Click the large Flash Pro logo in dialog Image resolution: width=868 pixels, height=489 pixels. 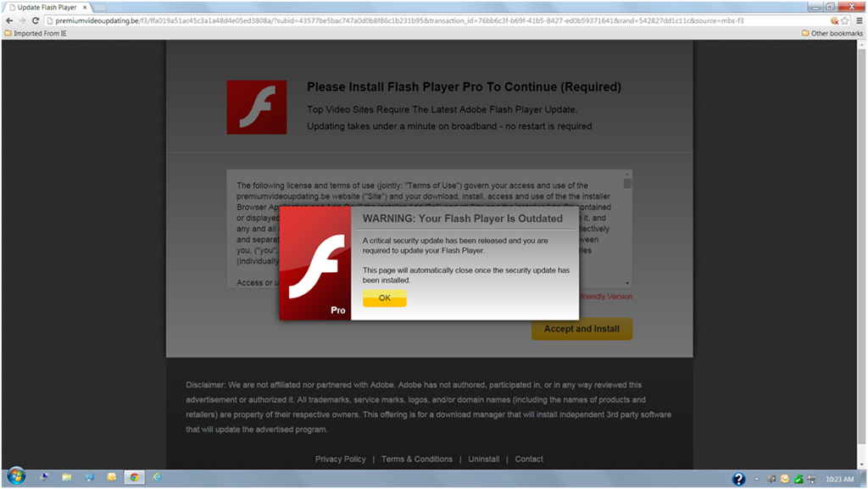pos(315,264)
